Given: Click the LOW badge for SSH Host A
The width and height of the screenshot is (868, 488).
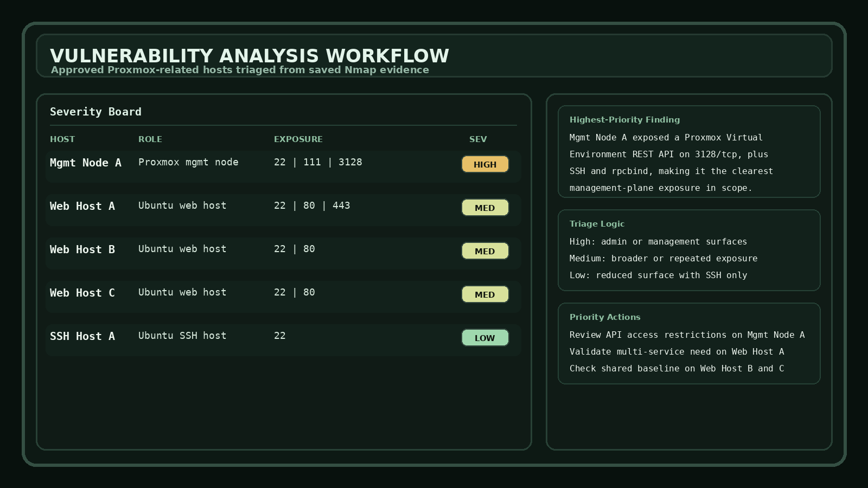Looking at the screenshot, I should point(485,338).
